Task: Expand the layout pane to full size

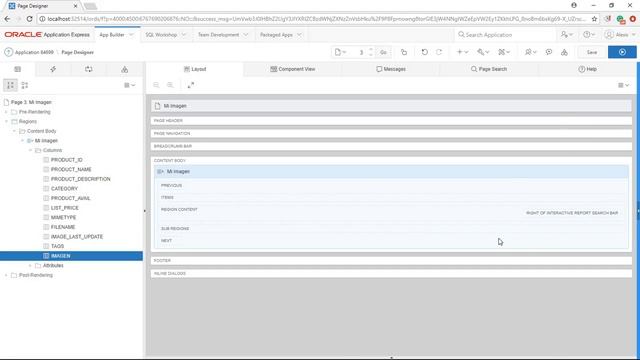Action: click(191, 85)
